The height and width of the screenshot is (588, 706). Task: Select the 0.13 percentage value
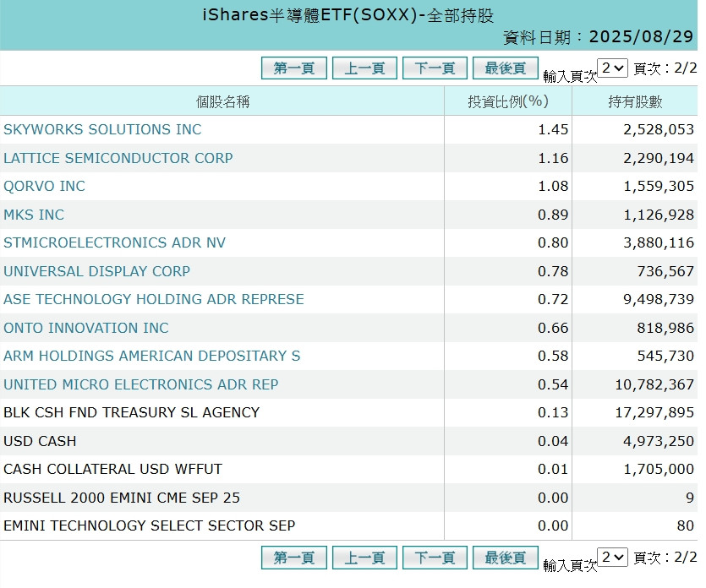(x=553, y=413)
